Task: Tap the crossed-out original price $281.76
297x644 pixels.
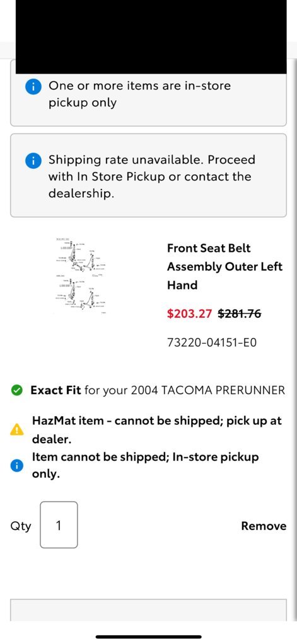Action: (x=240, y=314)
